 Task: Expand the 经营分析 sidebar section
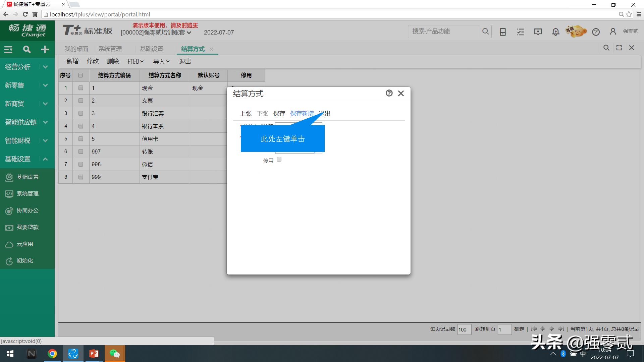45,67
